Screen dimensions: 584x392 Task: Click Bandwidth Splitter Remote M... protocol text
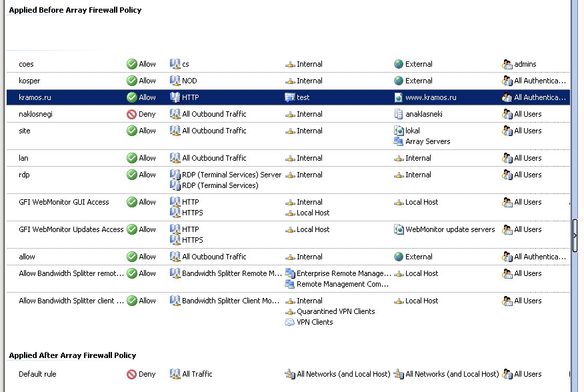[x=231, y=273]
